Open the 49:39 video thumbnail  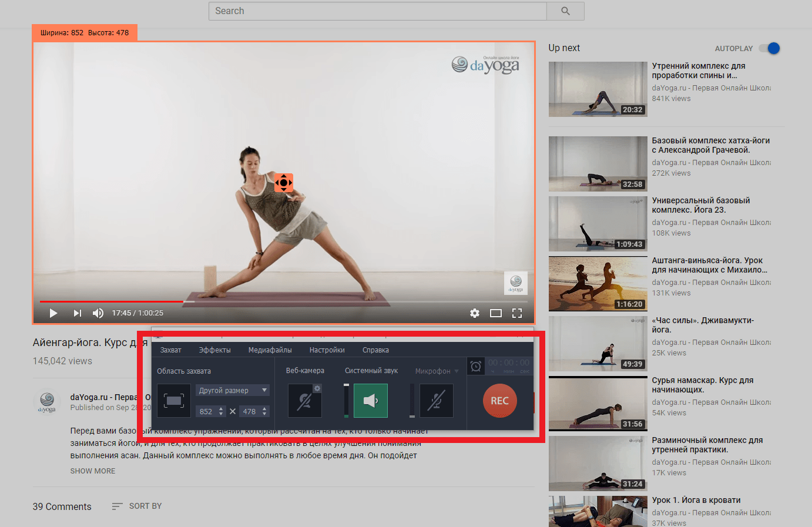click(x=598, y=344)
